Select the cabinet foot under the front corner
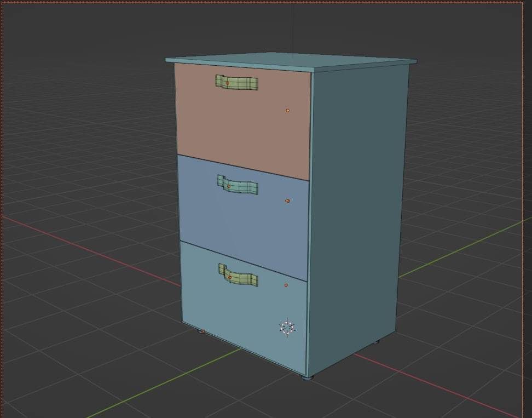Image resolution: width=532 pixels, height=418 pixels. tap(308, 377)
